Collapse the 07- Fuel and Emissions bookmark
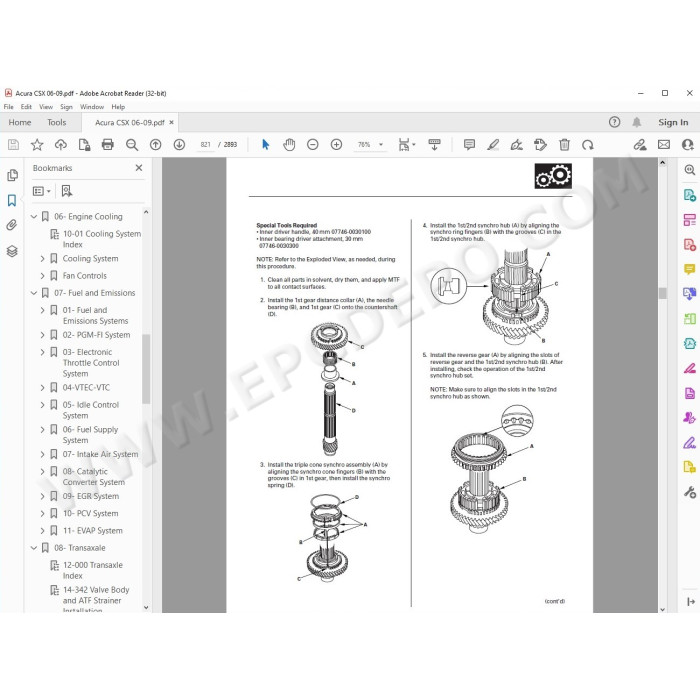Viewport: 700px width, 700px height. coord(34,293)
